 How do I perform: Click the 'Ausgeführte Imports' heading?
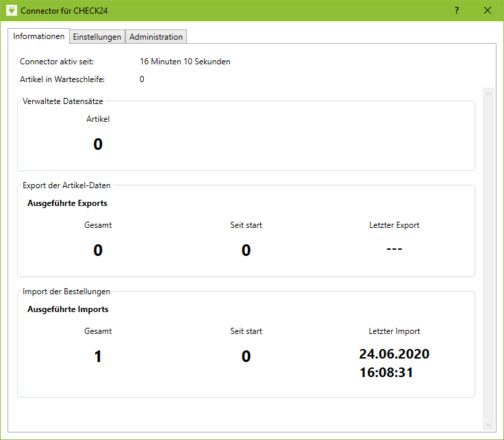68,309
